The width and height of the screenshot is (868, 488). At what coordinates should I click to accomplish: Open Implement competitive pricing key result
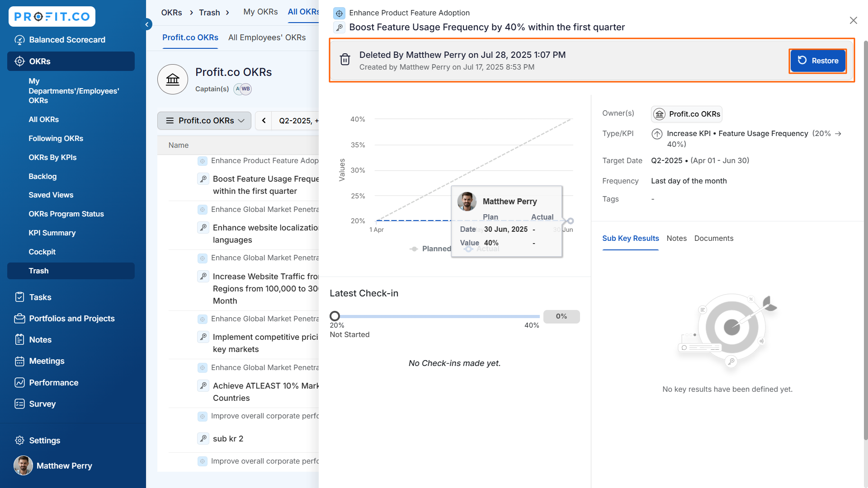265,343
